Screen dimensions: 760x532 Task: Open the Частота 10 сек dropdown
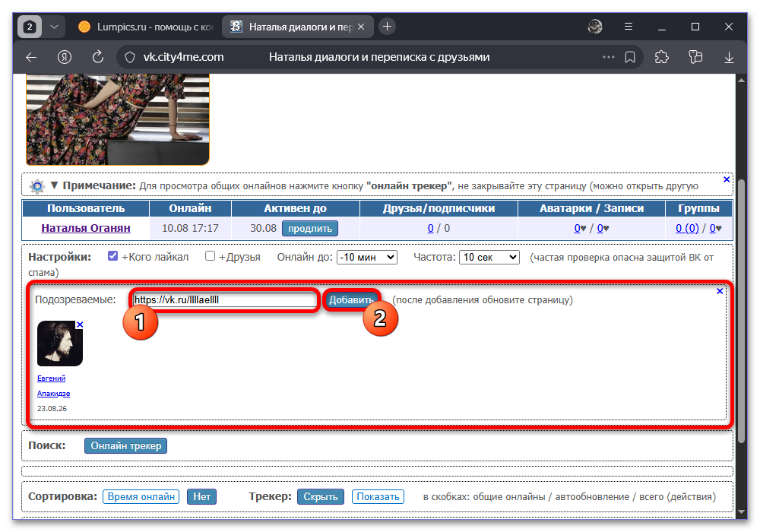click(x=489, y=257)
